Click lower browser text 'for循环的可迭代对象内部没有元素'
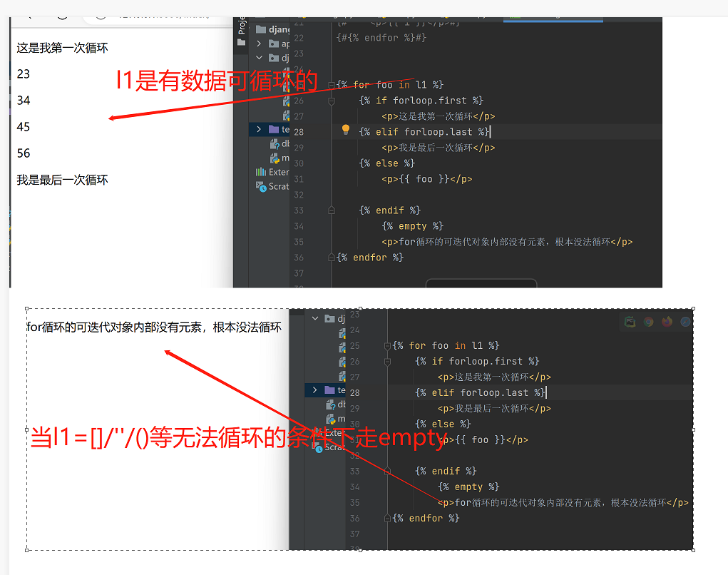The height and width of the screenshot is (575, 728). point(114,327)
